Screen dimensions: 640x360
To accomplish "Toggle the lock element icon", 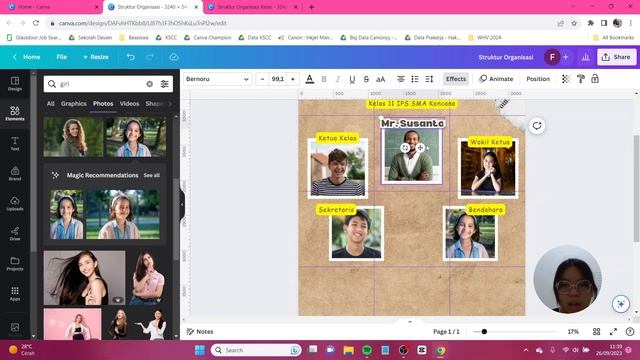I will click(595, 79).
